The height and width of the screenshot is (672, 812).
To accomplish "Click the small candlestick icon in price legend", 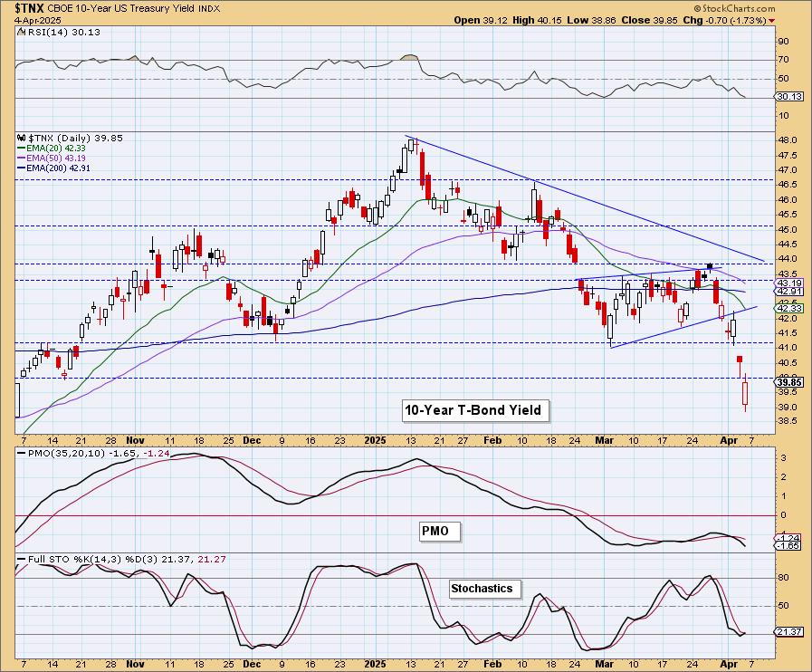I will (x=21, y=139).
